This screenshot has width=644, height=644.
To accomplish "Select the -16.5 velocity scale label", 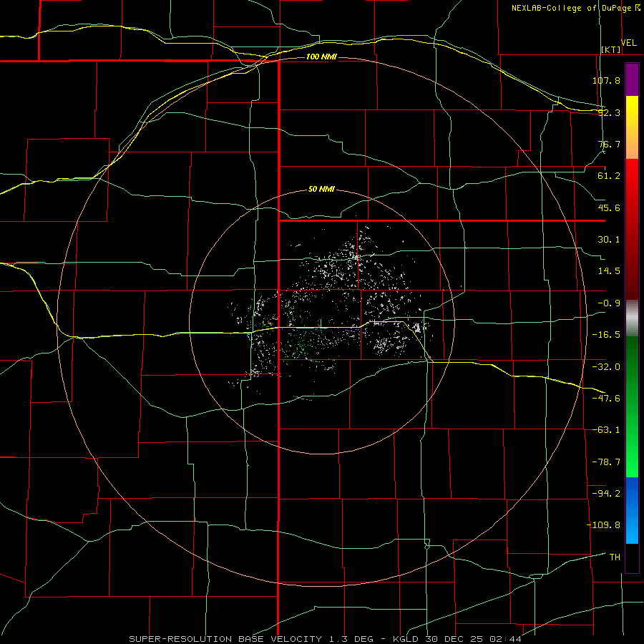I will coord(606,335).
